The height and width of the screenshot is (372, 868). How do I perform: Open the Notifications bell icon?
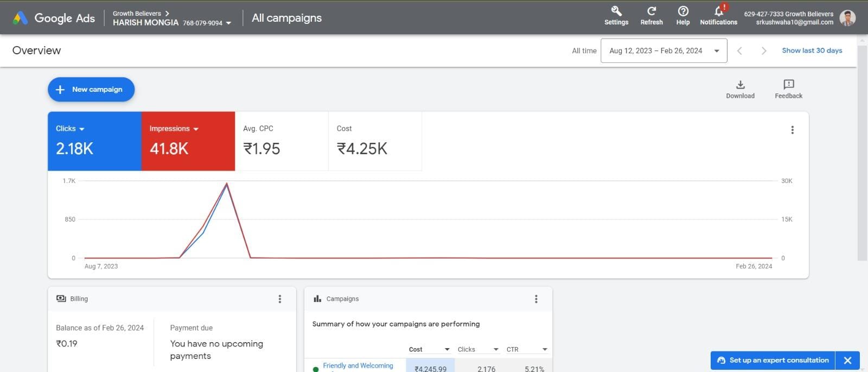tap(719, 12)
